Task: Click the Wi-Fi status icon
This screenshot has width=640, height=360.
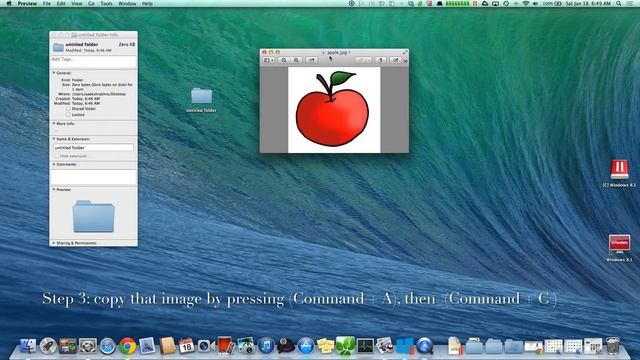Action: point(526,3)
